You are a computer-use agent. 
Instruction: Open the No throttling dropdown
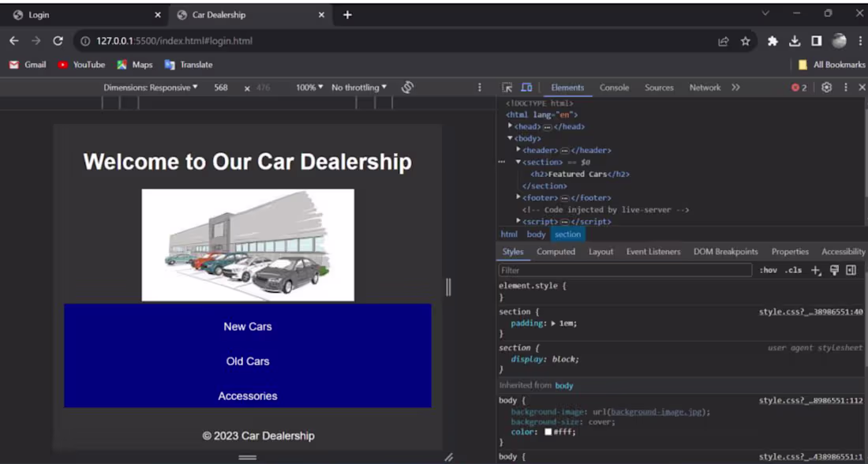tap(359, 88)
